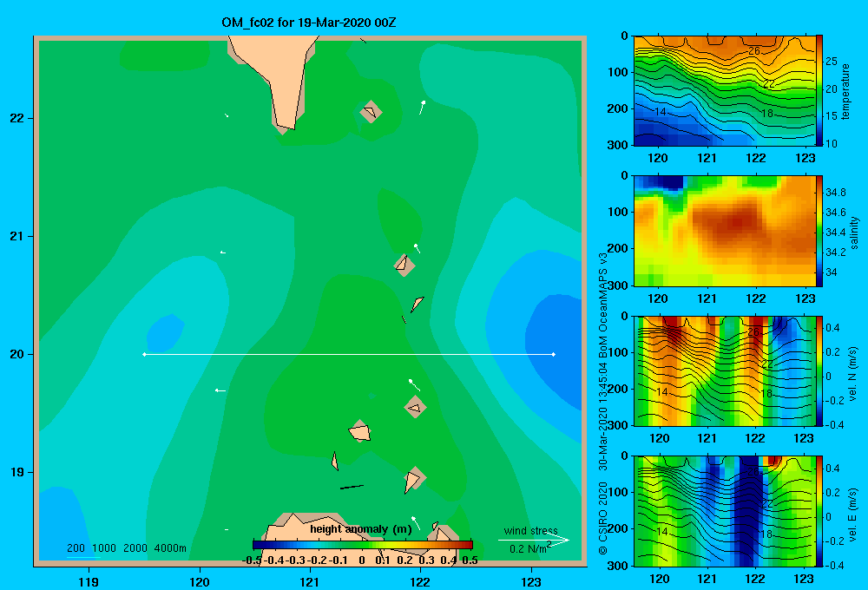Click the west endpoint of the white transect line

tap(144, 354)
